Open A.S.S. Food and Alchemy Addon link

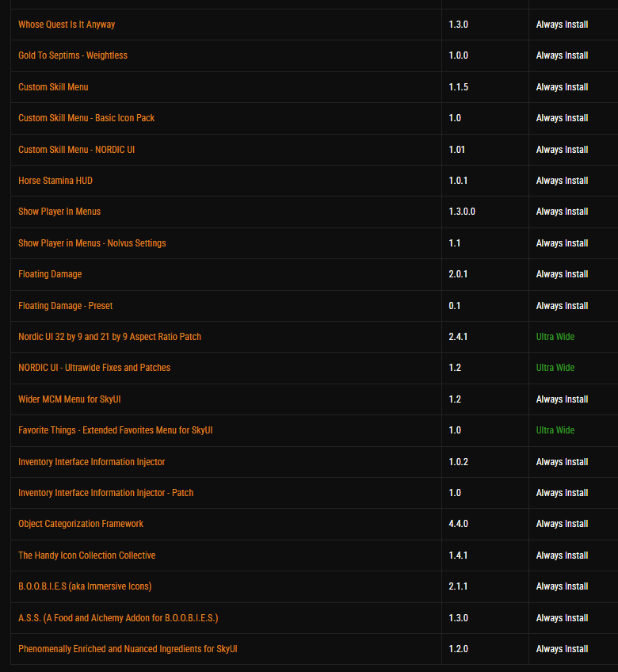118,617
